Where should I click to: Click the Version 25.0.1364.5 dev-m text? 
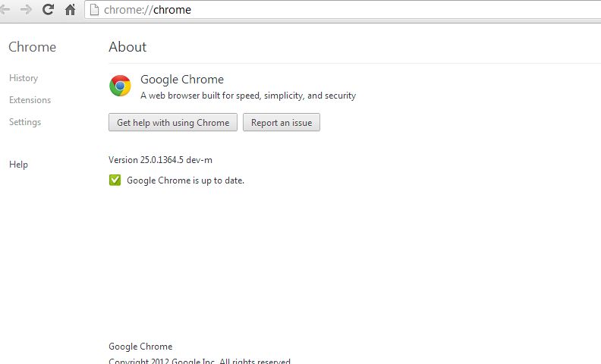click(155, 160)
